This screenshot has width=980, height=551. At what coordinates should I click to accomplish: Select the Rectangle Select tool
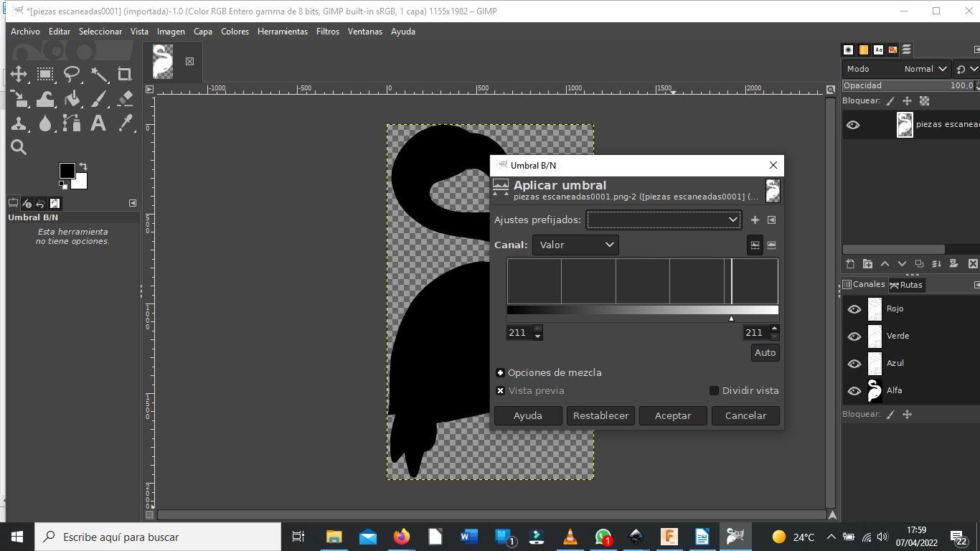tap(45, 74)
